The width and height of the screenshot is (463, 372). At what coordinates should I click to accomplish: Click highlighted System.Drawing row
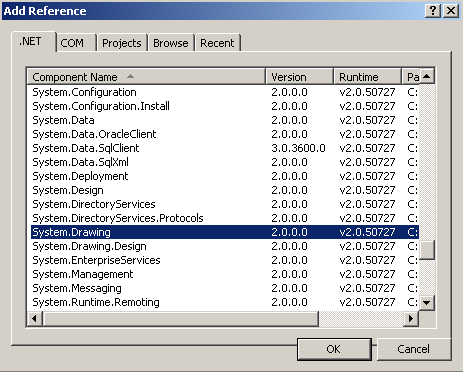click(225, 232)
